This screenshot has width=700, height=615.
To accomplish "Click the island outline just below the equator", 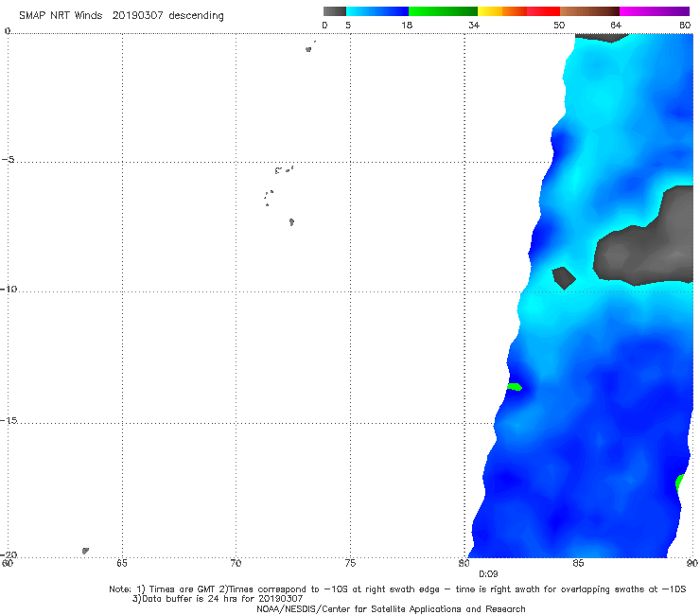I will click(308, 49).
